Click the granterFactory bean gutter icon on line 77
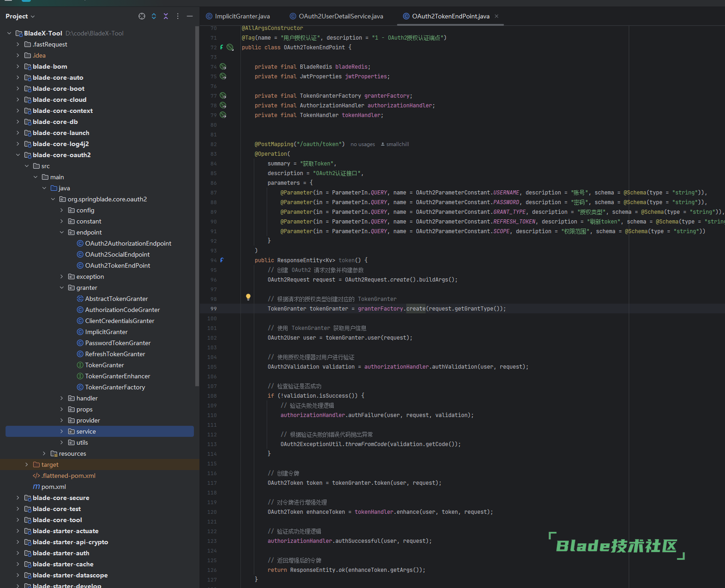The height and width of the screenshot is (588, 725). tap(223, 96)
